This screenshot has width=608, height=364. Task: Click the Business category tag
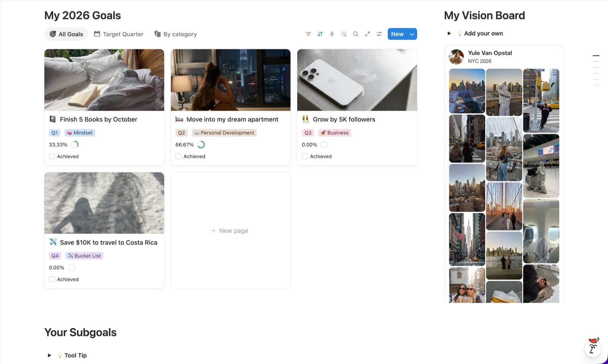coord(334,133)
